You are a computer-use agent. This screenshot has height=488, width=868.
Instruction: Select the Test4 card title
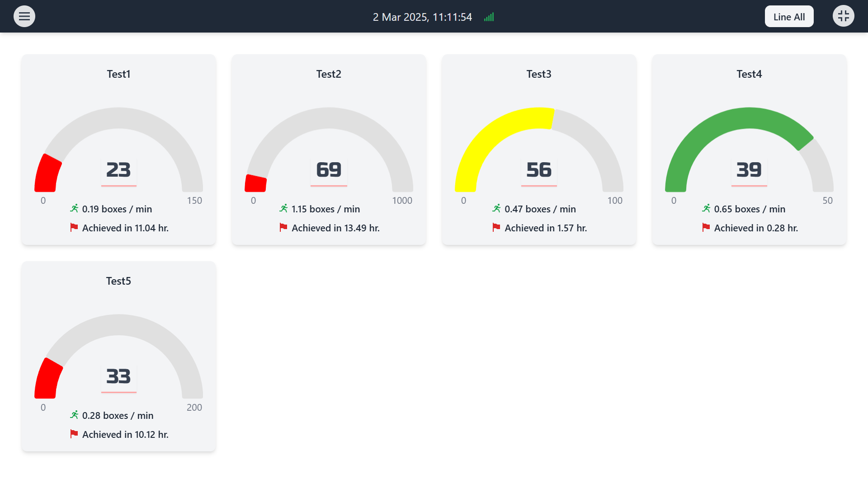(x=749, y=74)
